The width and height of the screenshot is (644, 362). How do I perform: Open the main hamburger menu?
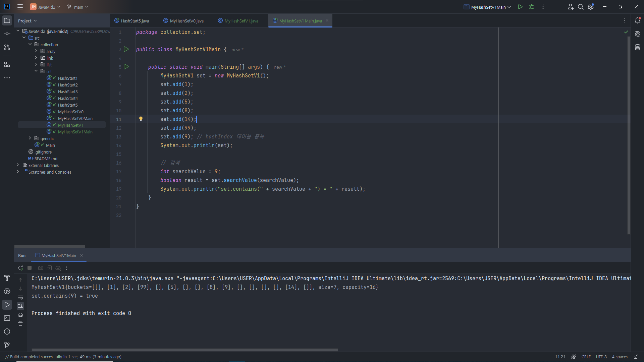(x=20, y=7)
